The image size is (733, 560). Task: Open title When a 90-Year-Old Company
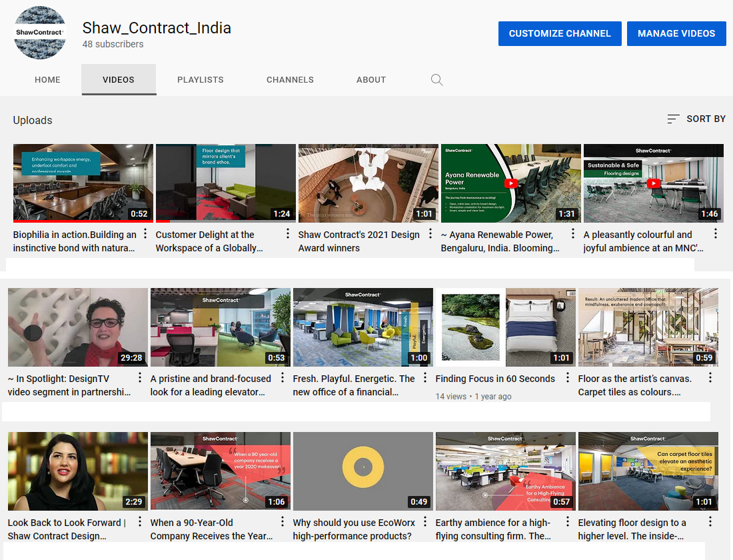pyautogui.click(x=211, y=529)
